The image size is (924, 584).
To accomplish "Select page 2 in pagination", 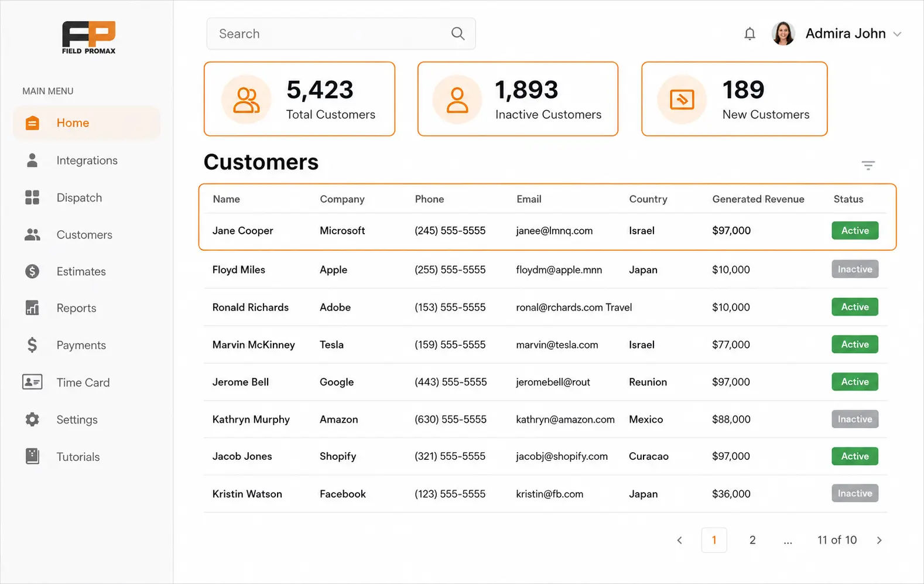I will click(752, 540).
